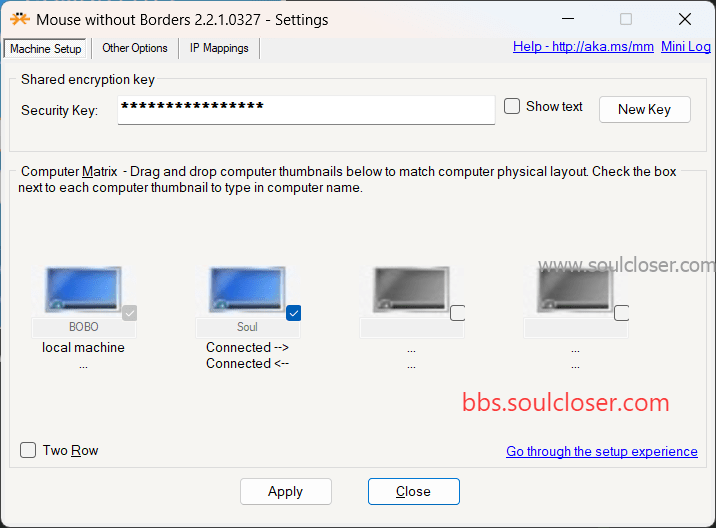This screenshot has width=716, height=528.
Task: Click into the Security Key field
Action: (x=306, y=110)
